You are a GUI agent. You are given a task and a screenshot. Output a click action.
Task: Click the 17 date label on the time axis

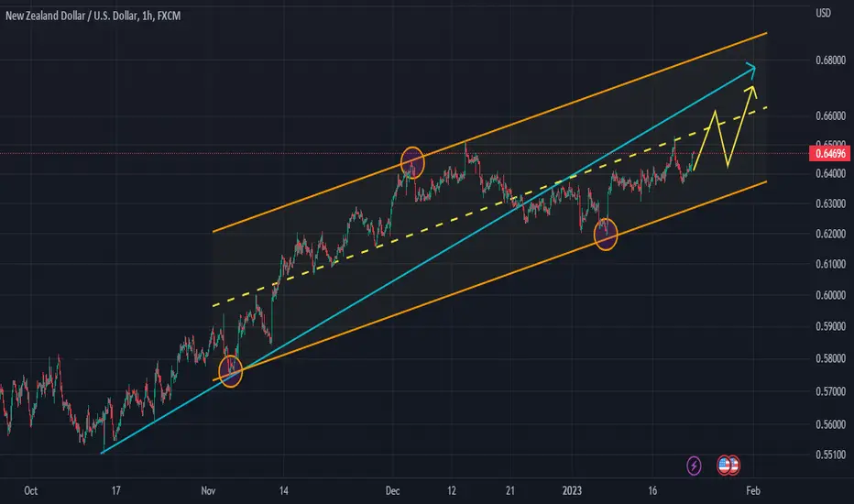point(116,490)
